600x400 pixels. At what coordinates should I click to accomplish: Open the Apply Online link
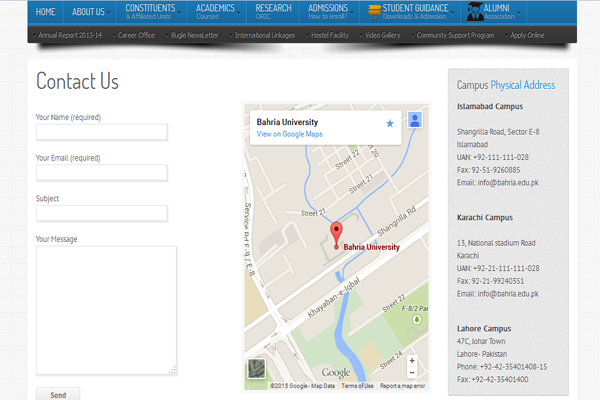click(x=527, y=35)
